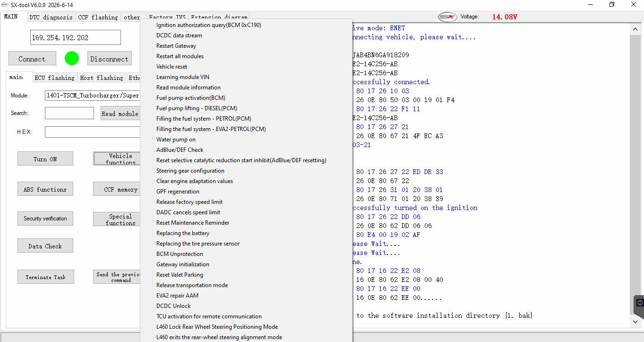This screenshot has width=644, height=342.
Task: Click the log scrollbar up arrow
Action: 635,29
